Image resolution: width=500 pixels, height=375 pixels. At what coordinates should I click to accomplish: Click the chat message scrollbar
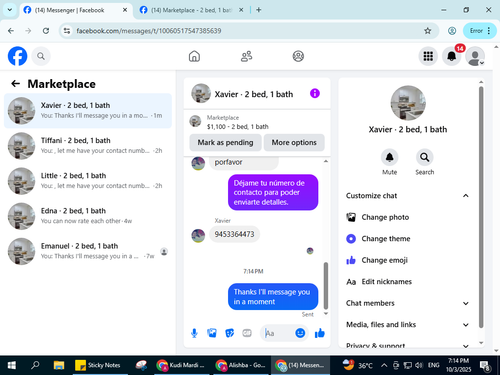point(326,285)
